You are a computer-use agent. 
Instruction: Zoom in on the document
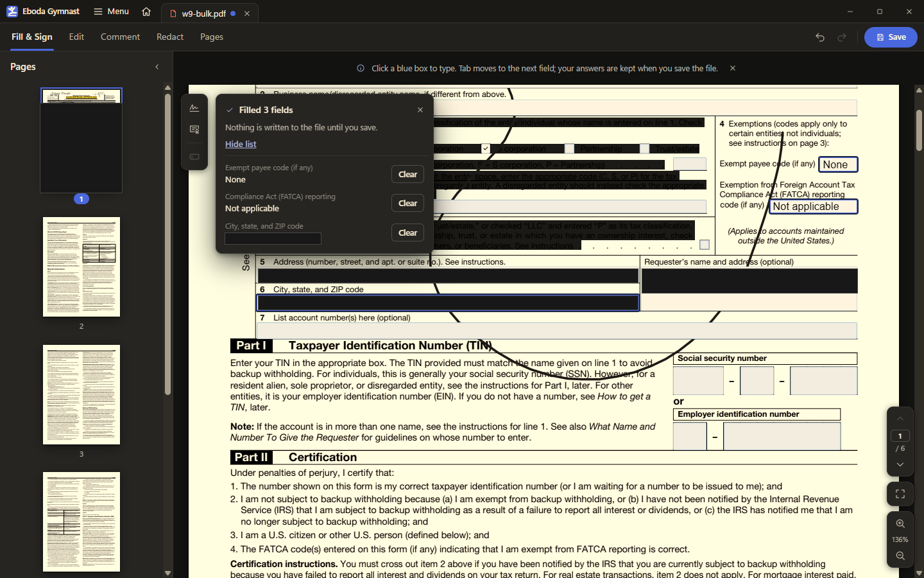(900, 523)
